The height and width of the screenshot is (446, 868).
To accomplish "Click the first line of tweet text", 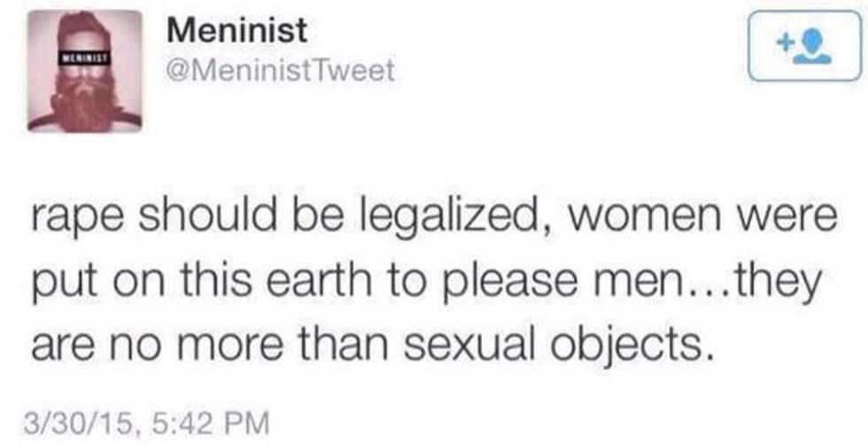I will pos(433,218).
